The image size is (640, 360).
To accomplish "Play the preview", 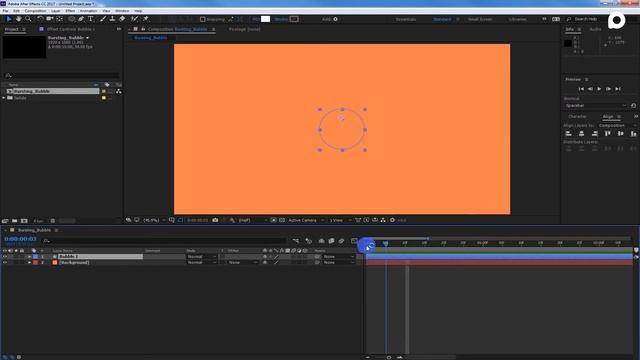I will pyautogui.click(x=599, y=89).
